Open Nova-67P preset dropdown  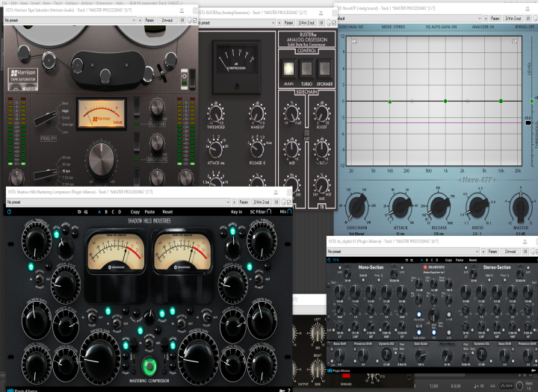pos(409,18)
